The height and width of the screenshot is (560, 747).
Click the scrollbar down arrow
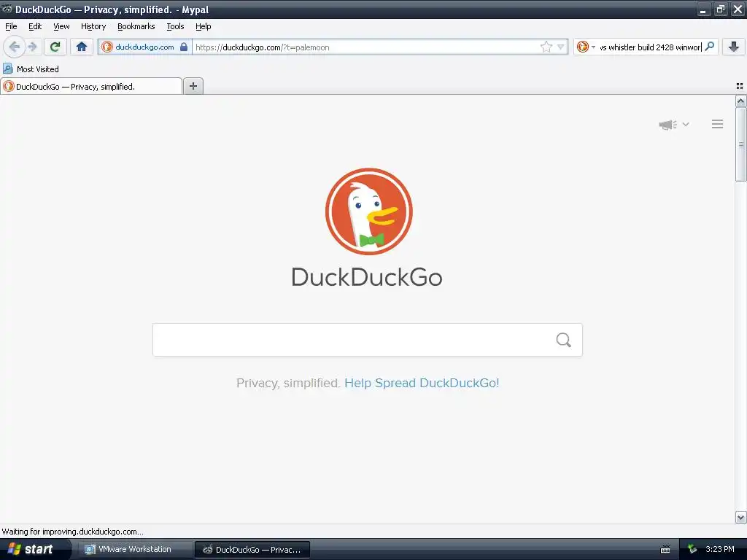(741, 517)
